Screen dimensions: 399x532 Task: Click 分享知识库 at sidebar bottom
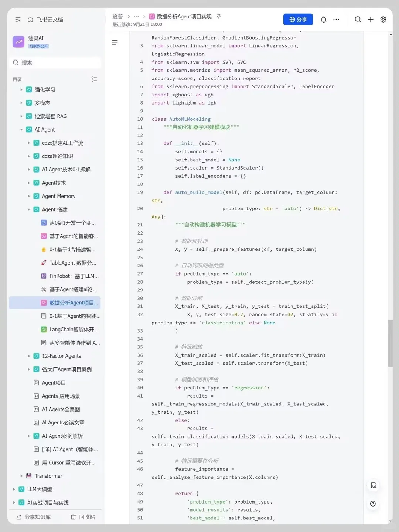click(x=34, y=517)
